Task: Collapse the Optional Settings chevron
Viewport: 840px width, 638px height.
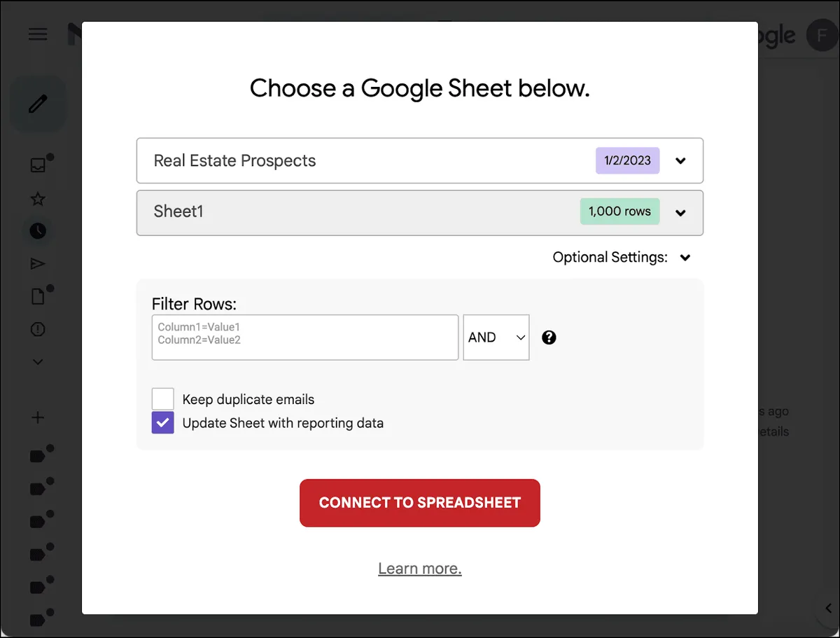Action: (x=685, y=258)
